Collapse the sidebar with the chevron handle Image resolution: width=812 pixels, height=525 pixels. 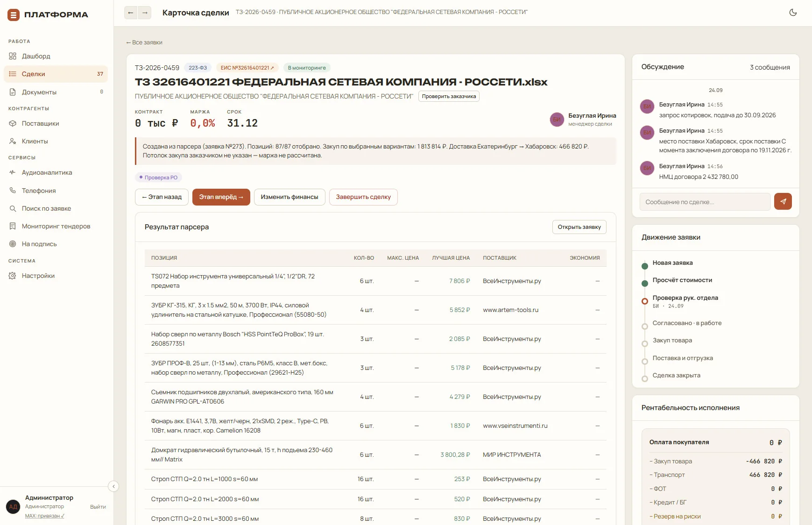[x=113, y=486]
